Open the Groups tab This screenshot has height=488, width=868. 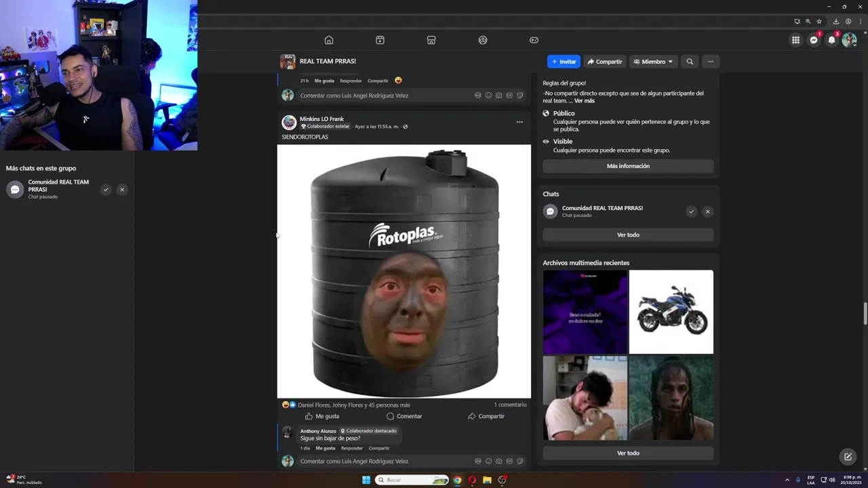tap(483, 40)
